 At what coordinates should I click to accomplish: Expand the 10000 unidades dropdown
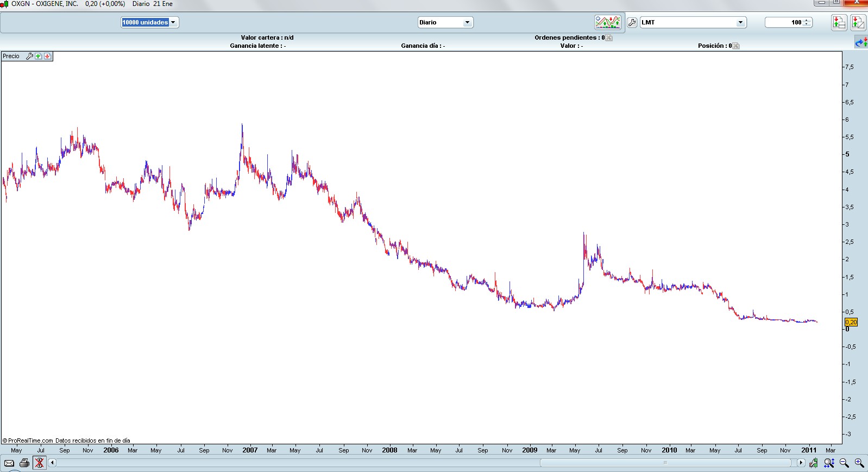coord(173,22)
